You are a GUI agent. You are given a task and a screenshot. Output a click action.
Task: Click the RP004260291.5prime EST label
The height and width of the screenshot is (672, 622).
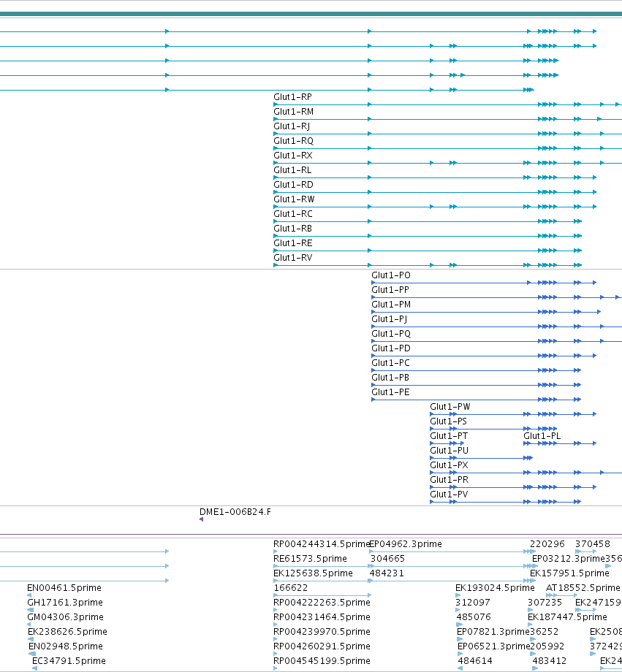pyautogui.click(x=322, y=646)
